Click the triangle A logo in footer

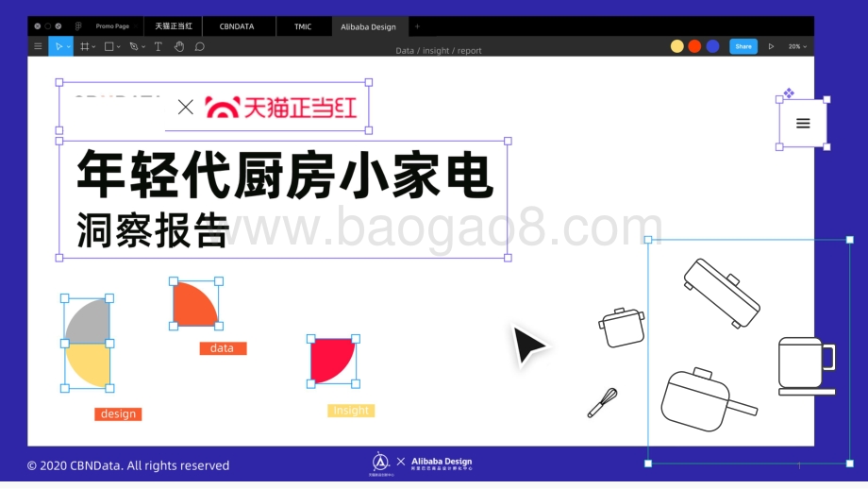[x=380, y=464]
